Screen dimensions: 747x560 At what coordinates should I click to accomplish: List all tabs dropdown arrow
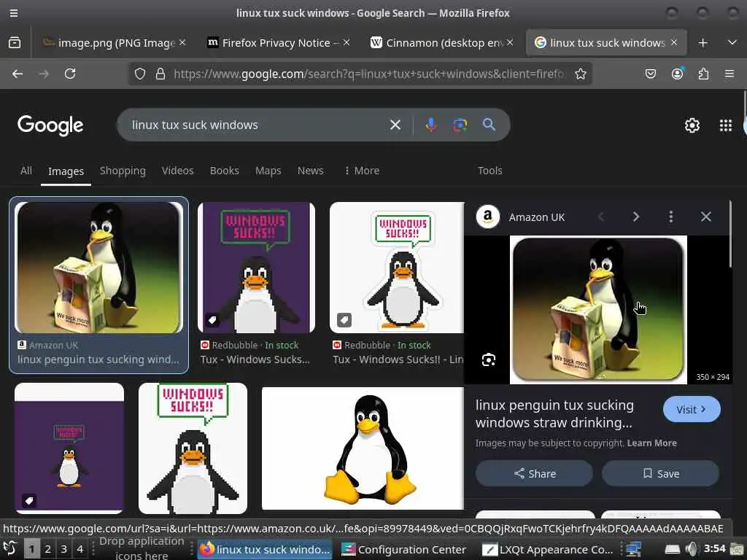tap(732, 43)
